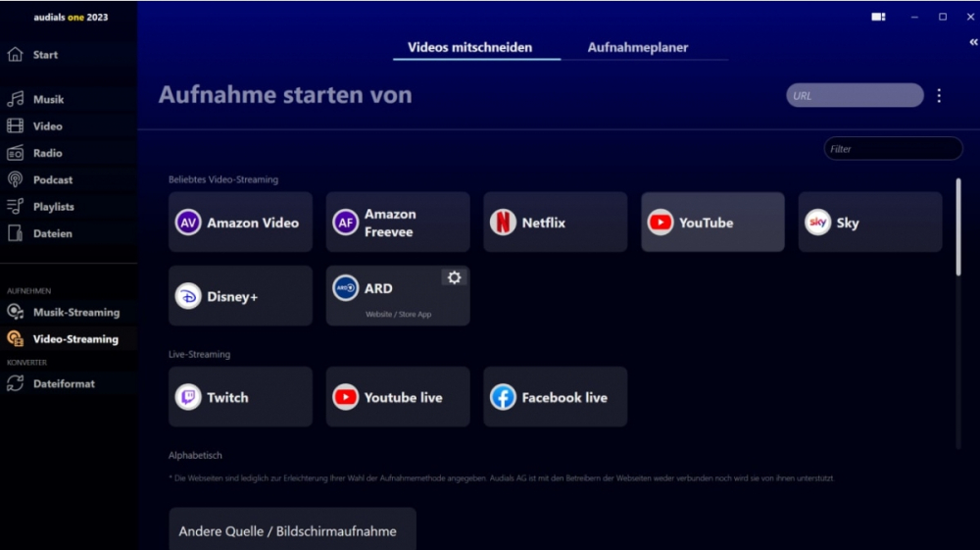The width and height of the screenshot is (980, 550).
Task: Click the Musik-Streaming recording icon
Action: click(x=15, y=312)
